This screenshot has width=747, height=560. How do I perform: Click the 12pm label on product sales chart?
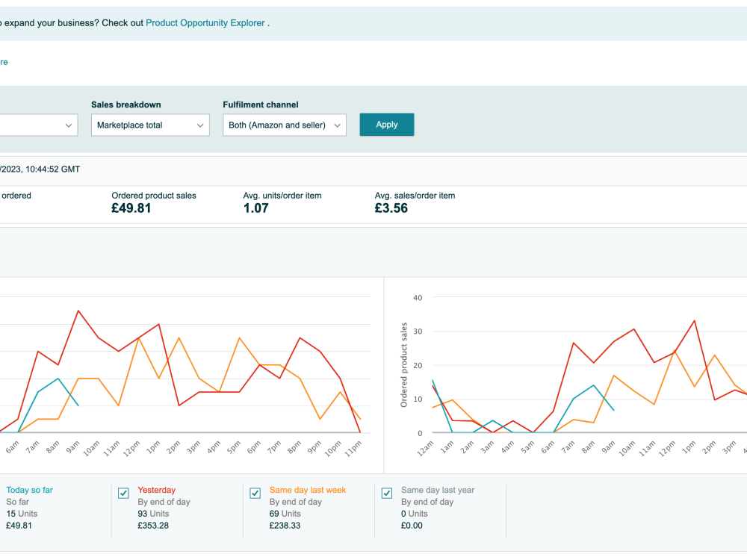tap(667, 449)
